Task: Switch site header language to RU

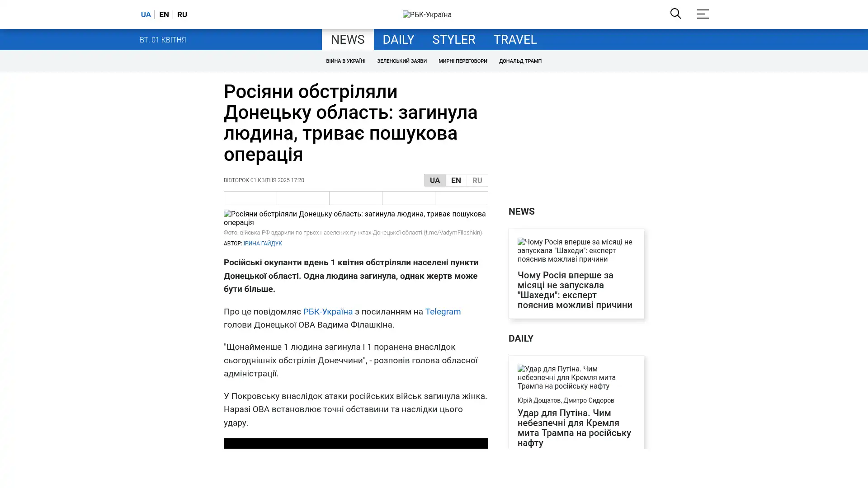Action: [182, 14]
